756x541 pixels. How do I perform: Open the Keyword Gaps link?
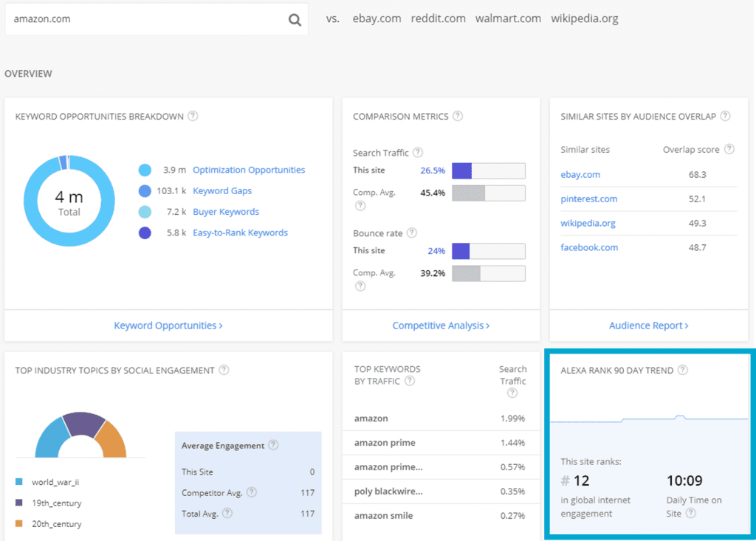pyautogui.click(x=222, y=191)
